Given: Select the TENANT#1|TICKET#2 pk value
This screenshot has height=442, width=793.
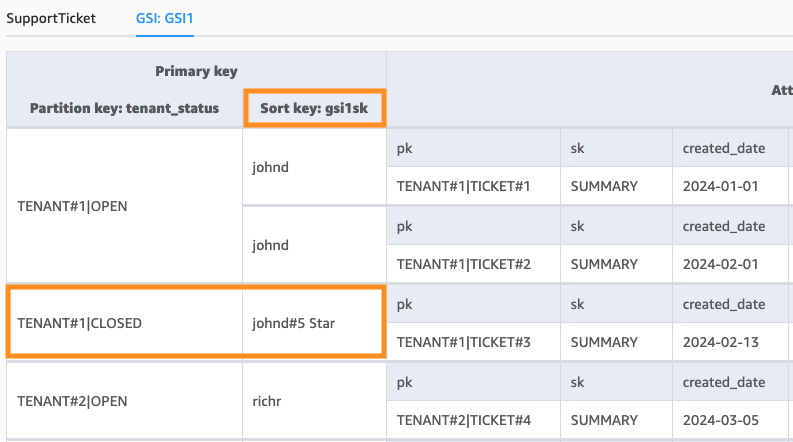Looking at the screenshot, I should [463, 264].
